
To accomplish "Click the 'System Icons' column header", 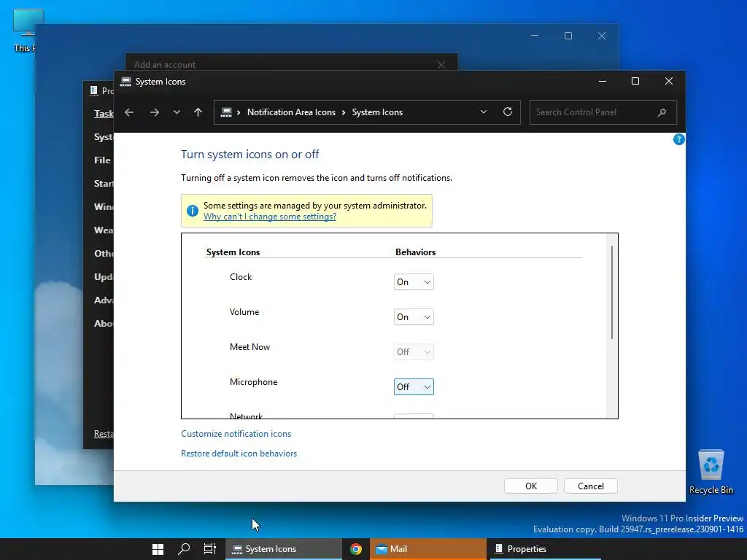I will point(233,252).
